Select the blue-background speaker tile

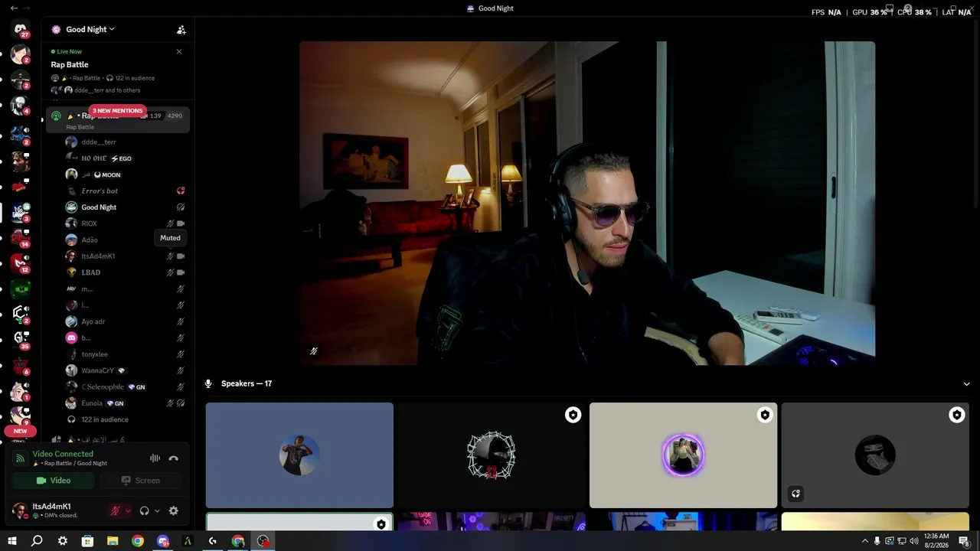tap(299, 455)
